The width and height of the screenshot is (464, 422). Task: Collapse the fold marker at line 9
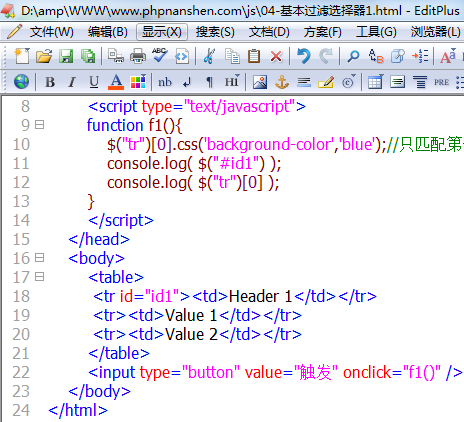coord(40,125)
